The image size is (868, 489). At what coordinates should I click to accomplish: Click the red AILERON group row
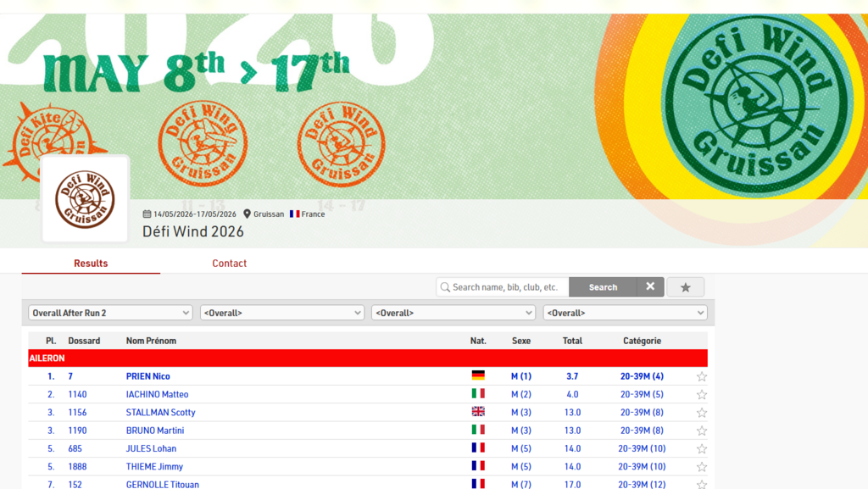pos(368,358)
